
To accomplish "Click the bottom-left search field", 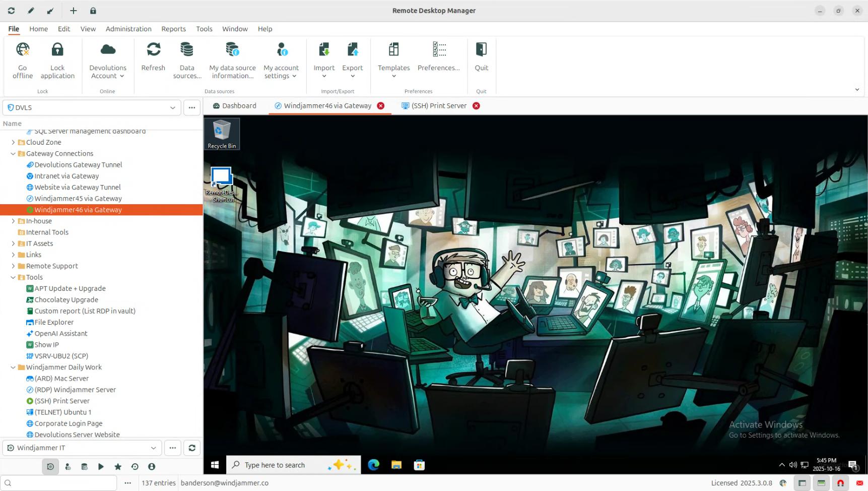I will coord(59,483).
